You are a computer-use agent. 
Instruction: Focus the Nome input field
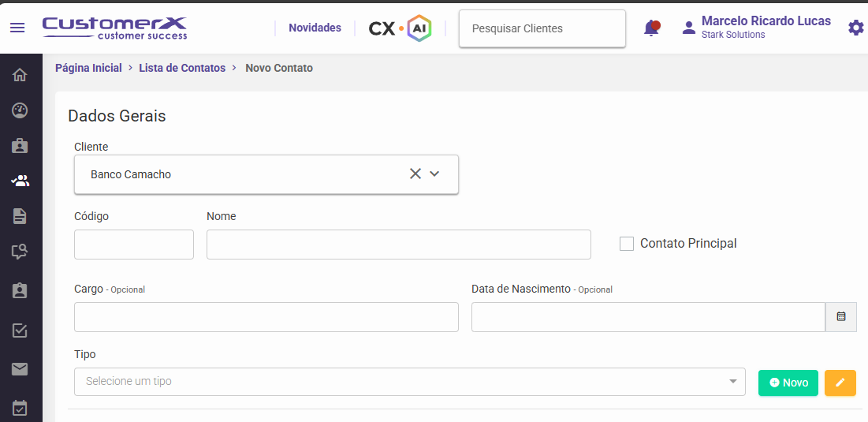point(399,245)
